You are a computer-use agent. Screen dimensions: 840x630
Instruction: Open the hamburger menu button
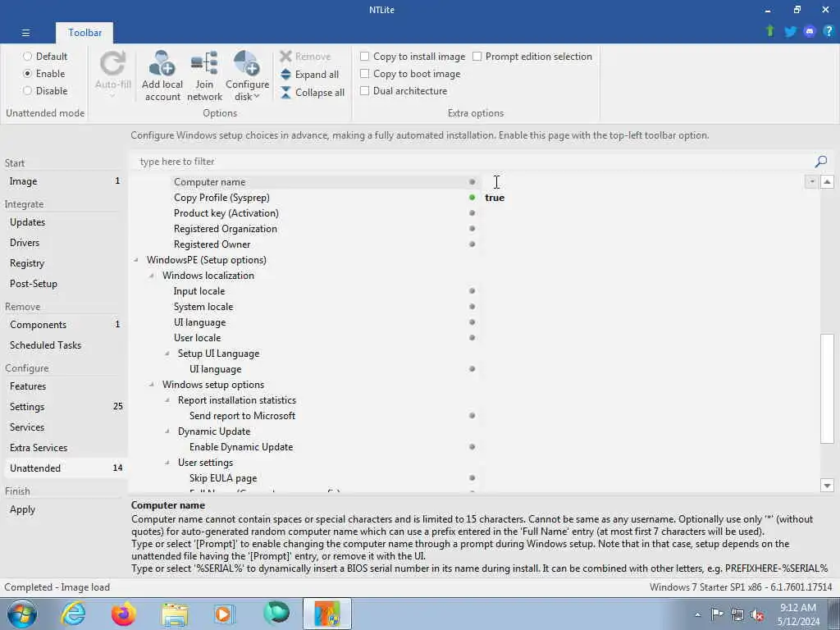point(25,33)
